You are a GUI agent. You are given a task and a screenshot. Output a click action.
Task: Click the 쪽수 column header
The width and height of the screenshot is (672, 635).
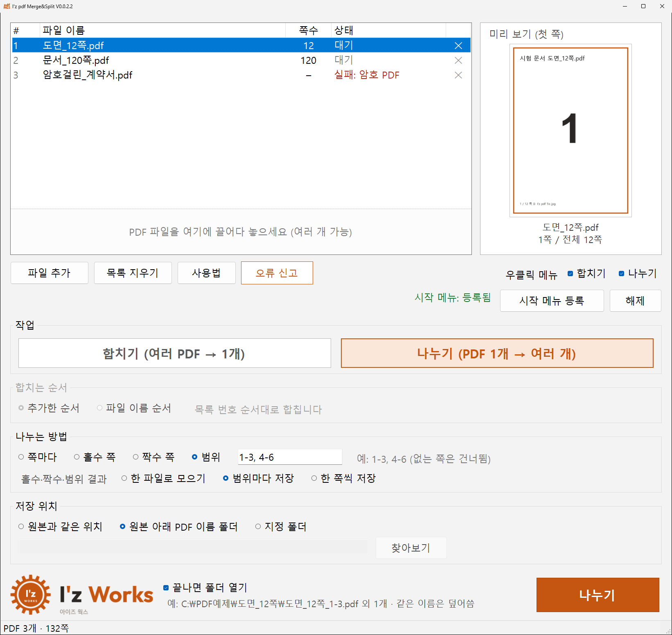point(308,30)
